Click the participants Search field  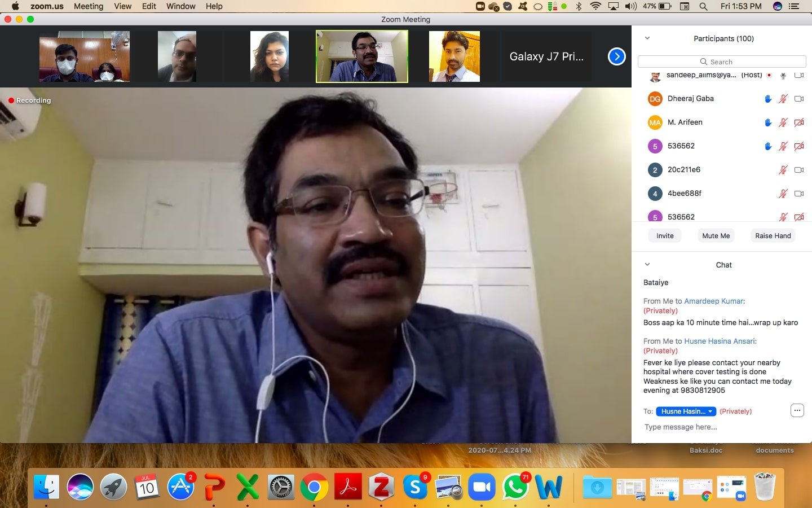[x=722, y=62]
